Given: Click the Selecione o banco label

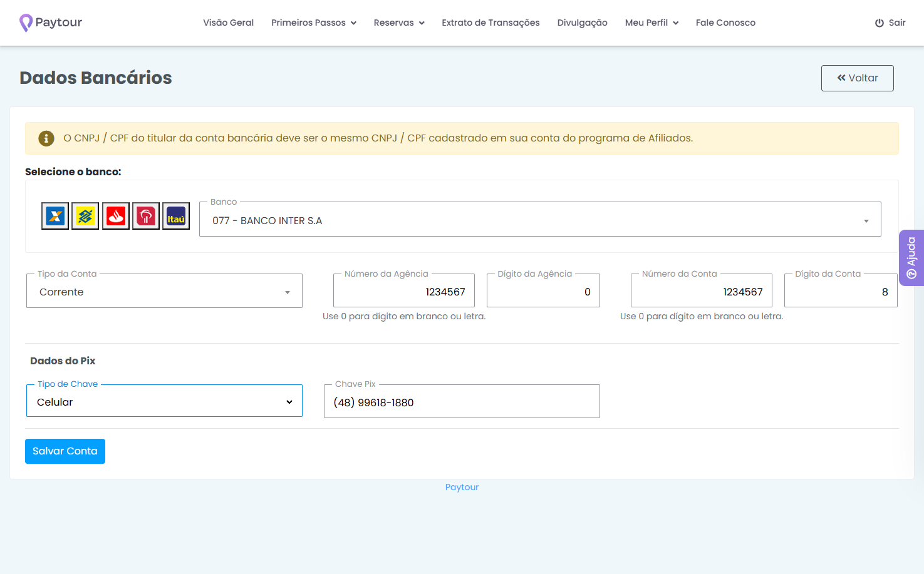Looking at the screenshot, I should click(73, 172).
